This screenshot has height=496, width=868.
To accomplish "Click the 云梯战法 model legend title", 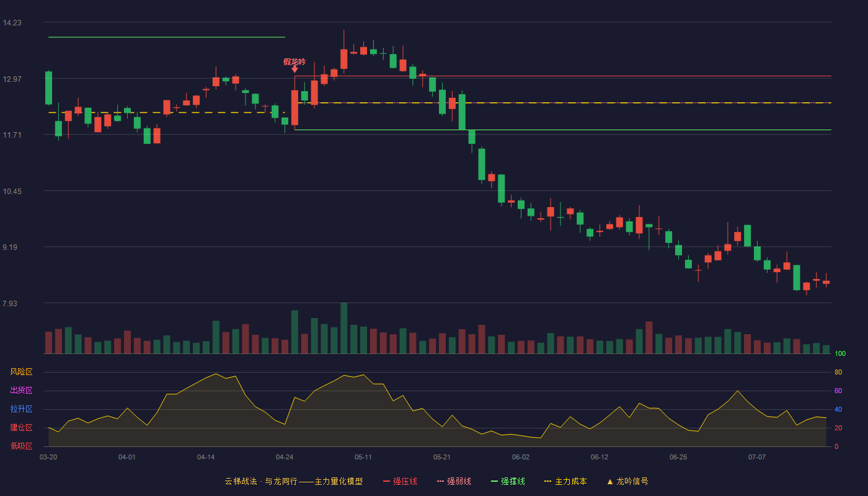I will pyautogui.click(x=293, y=481).
